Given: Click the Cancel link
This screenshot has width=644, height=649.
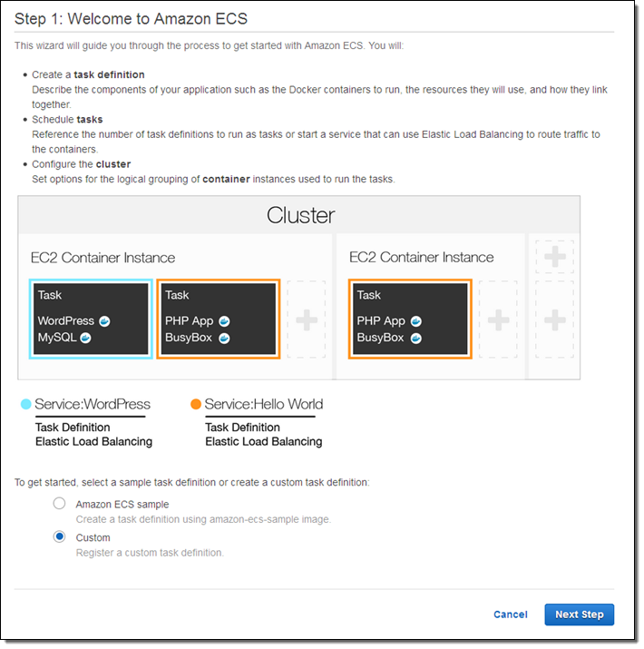Looking at the screenshot, I should coord(511,615).
